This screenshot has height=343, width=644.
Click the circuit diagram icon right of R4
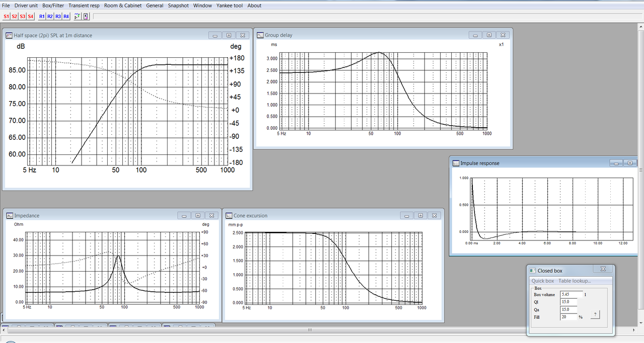(77, 17)
